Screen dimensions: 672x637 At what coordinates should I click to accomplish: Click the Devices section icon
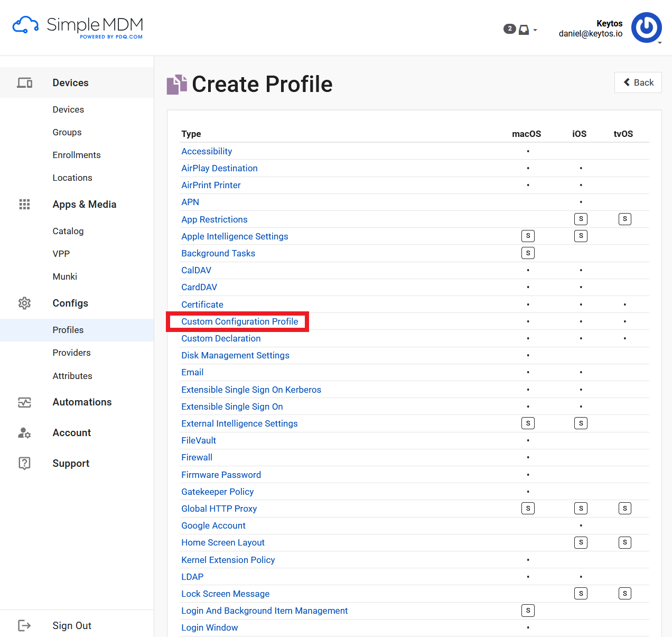point(24,83)
